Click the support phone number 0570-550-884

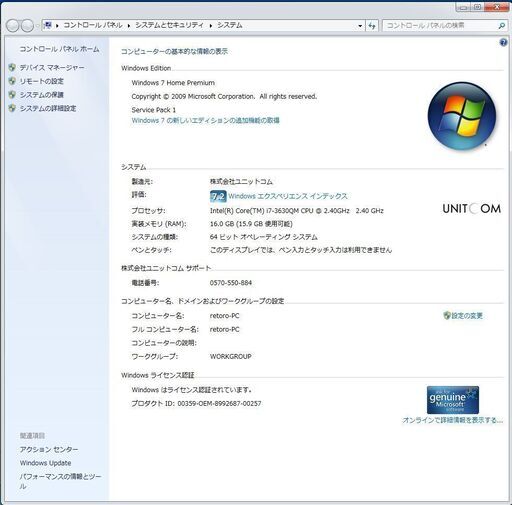(231, 283)
